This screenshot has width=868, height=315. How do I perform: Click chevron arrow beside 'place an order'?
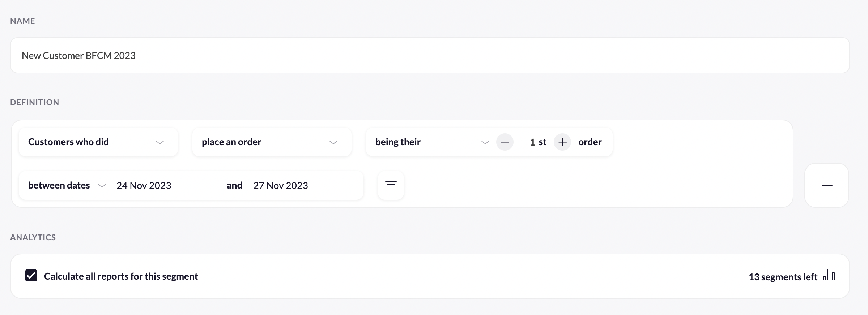tap(333, 142)
